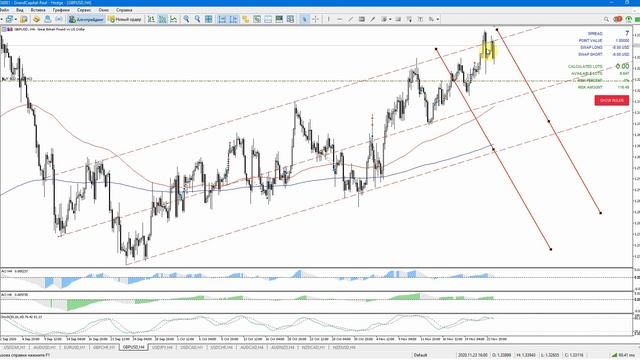Select the active GBPUSD,H4 chart tab
This screenshot has height=360, width=640.
pos(133,347)
